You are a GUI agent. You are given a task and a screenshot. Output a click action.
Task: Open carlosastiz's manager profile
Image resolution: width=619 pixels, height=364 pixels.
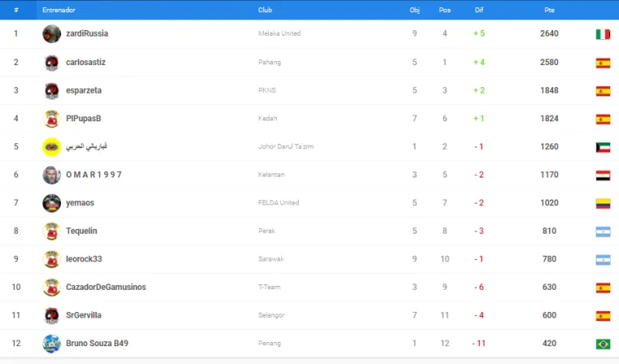[x=86, y=63]
